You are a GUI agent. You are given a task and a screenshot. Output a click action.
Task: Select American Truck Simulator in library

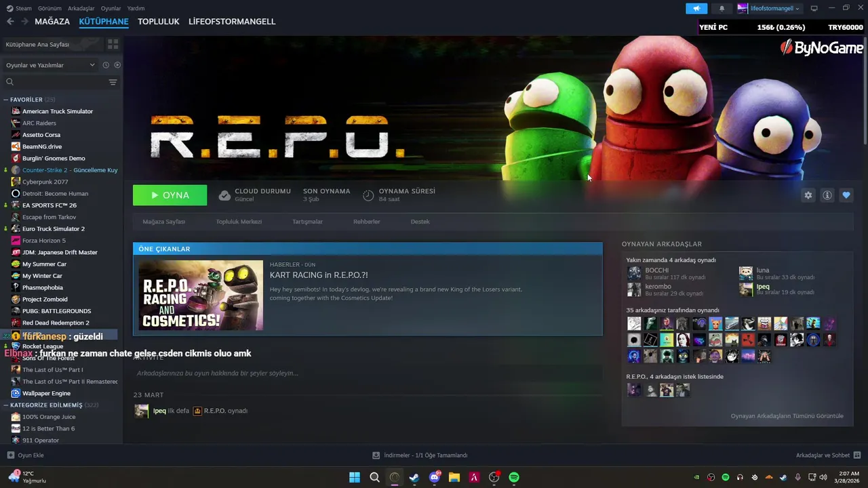tap(58, 111)
